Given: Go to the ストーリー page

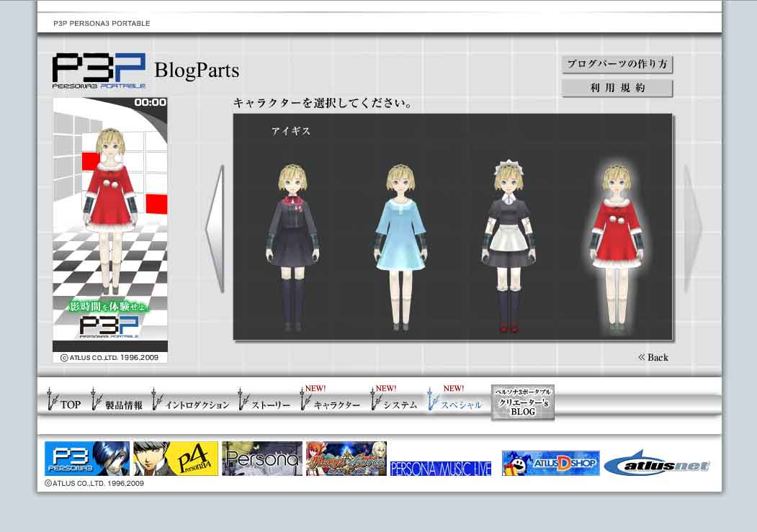Looking at the screenshot, I should pos(264,400).
